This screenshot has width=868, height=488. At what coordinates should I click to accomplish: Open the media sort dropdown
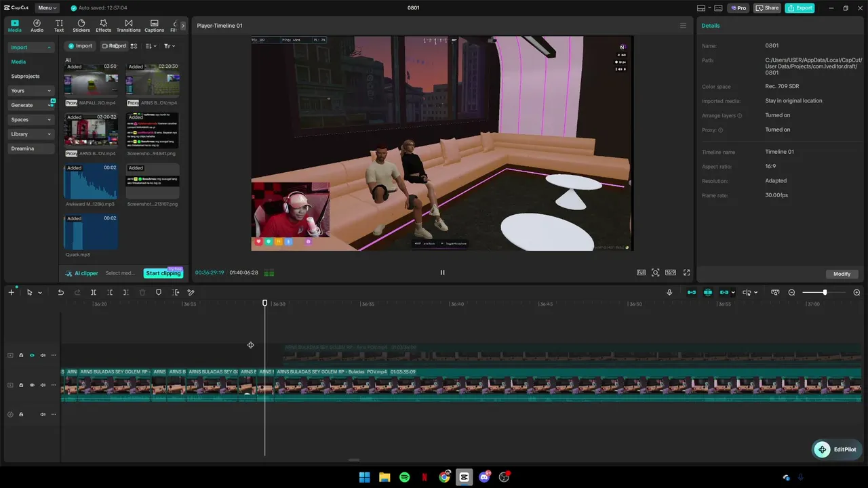click(x=151, y=46)
